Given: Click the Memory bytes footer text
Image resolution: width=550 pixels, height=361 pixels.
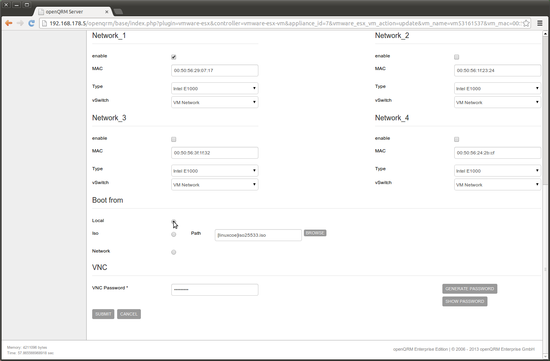Looking at the screenshot, I should [27, 347].
